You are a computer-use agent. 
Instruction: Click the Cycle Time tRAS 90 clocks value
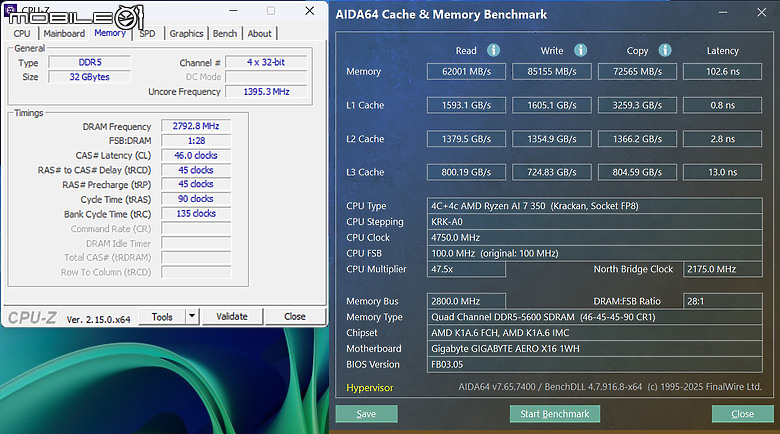point(196,199)
